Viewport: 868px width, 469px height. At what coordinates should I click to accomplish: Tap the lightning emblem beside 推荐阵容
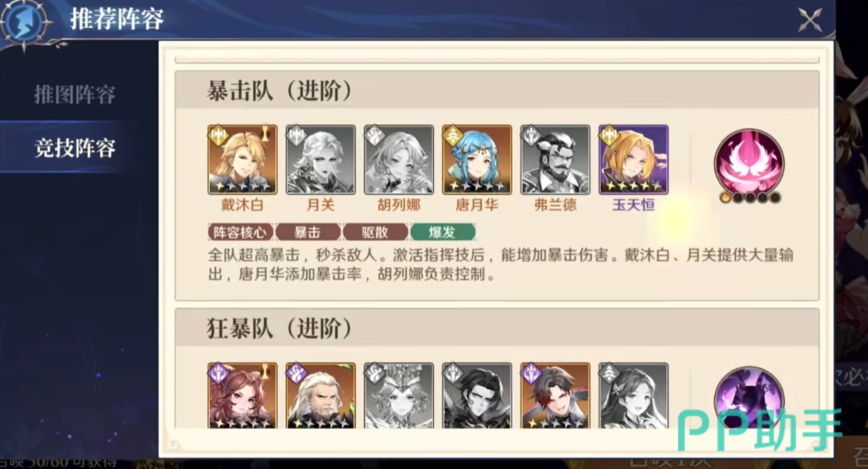click(x=24, y=23)
